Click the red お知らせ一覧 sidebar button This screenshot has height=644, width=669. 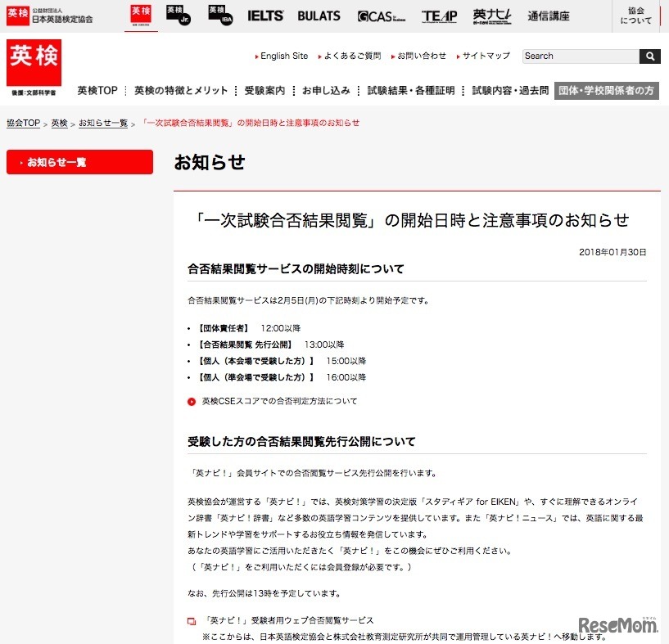coord(79,162)
